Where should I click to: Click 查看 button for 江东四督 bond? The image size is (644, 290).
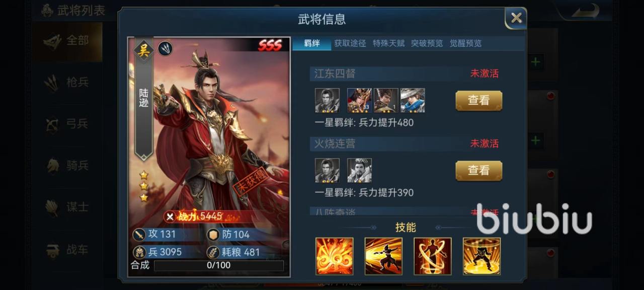tap(478, 101)
